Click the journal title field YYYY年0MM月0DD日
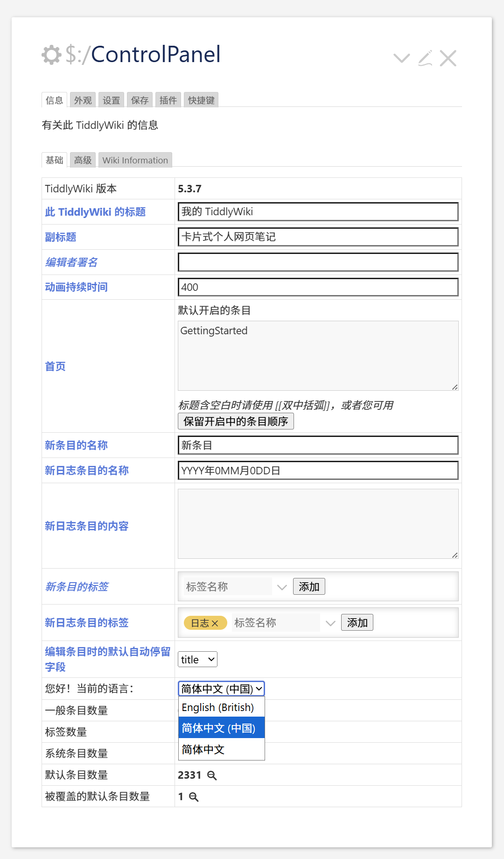The image size is (504, 859). point(318,470)
